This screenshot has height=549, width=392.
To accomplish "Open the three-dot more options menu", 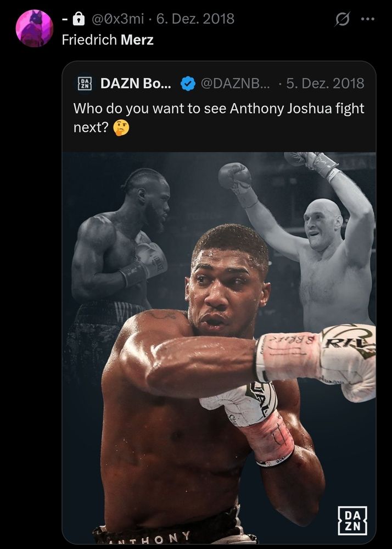I will coord(368,19).
